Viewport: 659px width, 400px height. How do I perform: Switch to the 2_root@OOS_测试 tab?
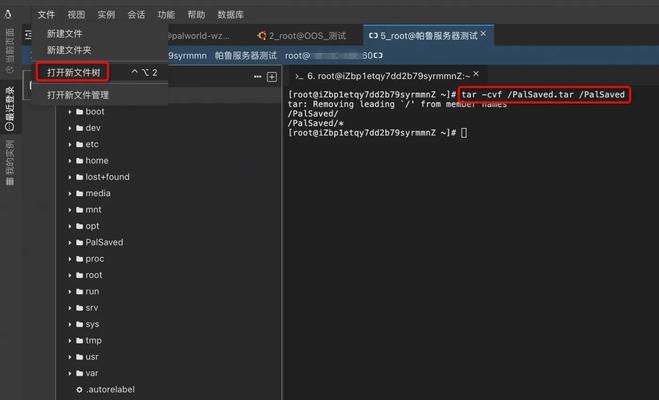point(301,36)
